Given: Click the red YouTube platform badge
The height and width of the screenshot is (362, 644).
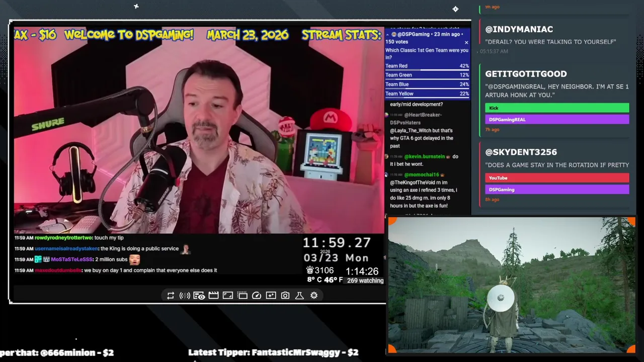Looking at the screenshot, I should (557, 178).
